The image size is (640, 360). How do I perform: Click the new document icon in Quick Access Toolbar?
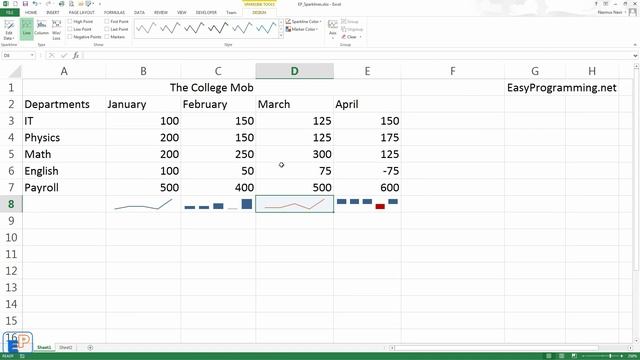(16, 4)
